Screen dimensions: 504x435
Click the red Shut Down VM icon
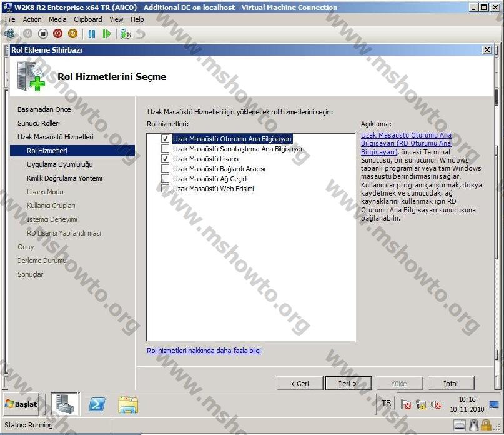click(58, 34)
